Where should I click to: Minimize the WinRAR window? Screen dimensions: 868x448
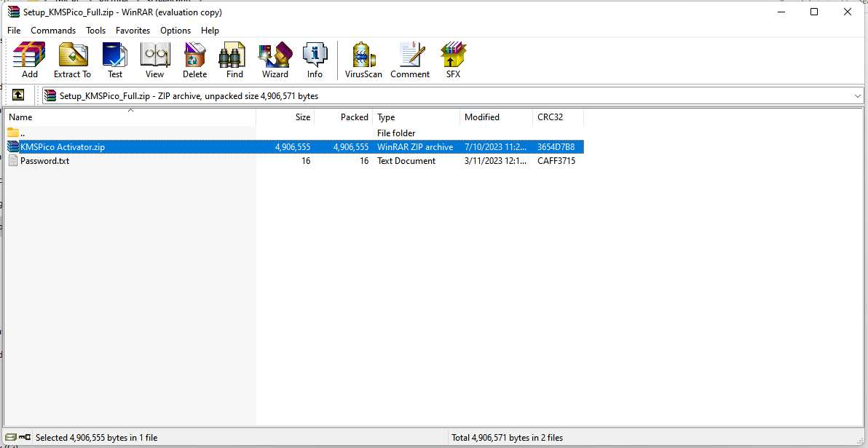click(781, 12)
